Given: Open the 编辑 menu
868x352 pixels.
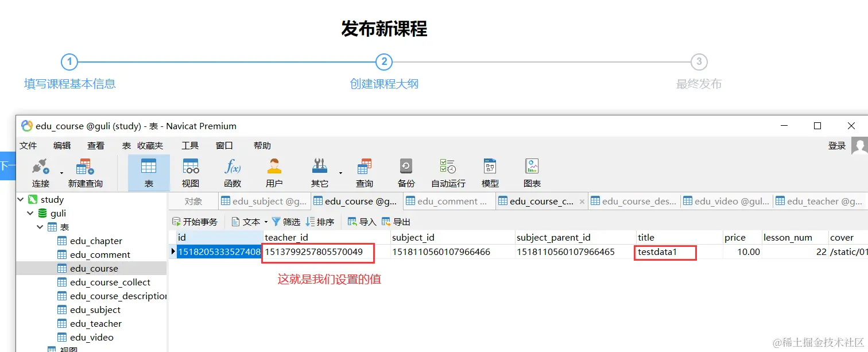Looking at the screenshot, I should [x=62, y=146].
